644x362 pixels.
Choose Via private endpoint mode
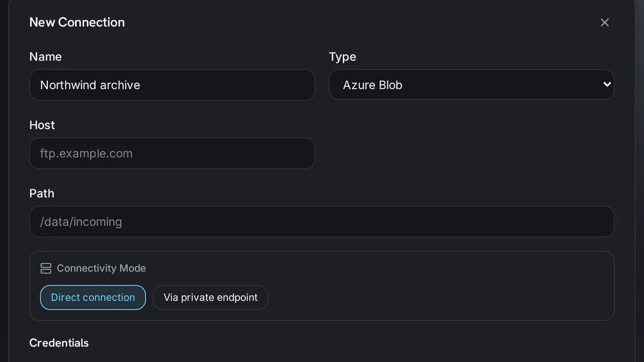point(210,298)
